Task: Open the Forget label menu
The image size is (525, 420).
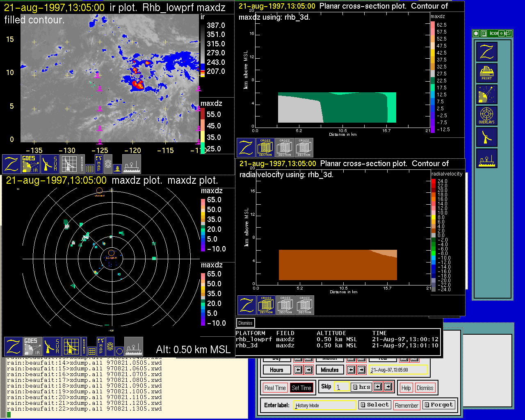Action: click(438, 405)
